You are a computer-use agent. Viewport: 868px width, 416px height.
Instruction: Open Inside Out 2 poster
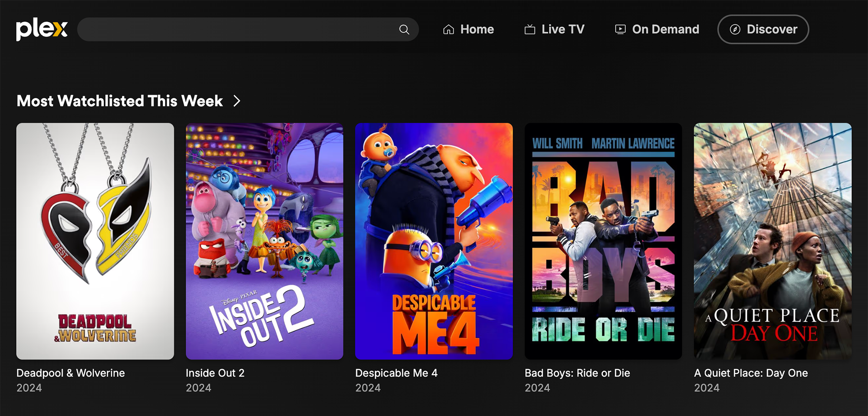264,241
